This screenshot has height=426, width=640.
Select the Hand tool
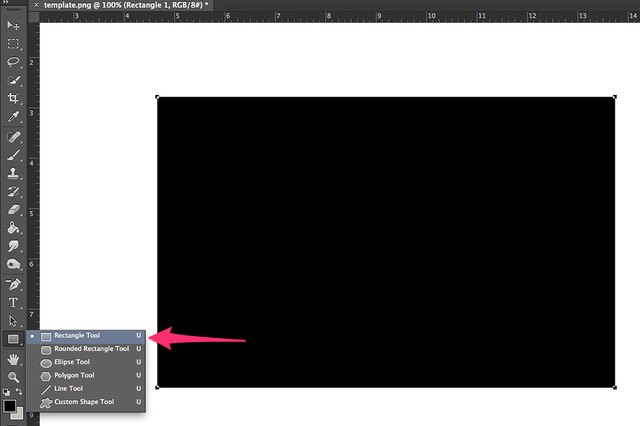[13, 359]
